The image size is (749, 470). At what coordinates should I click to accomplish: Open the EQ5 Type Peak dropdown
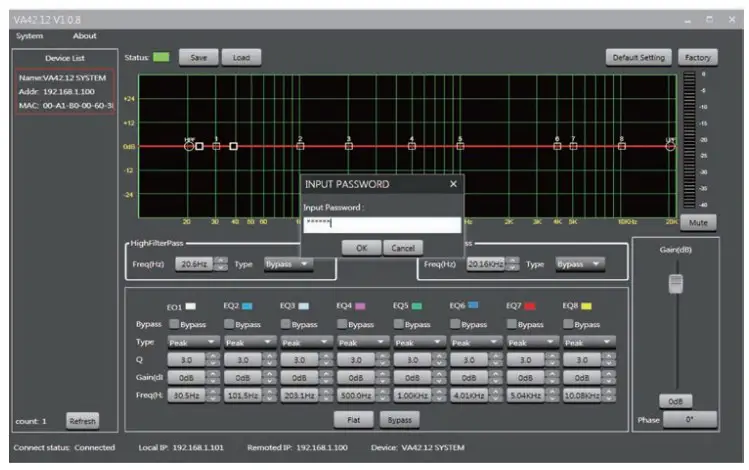coord(418,341)
